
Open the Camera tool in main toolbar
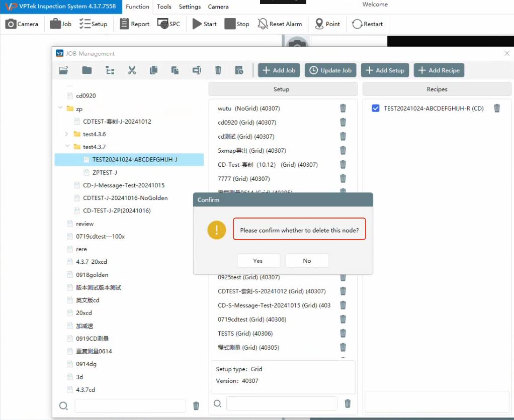click(x=22, y=24)
